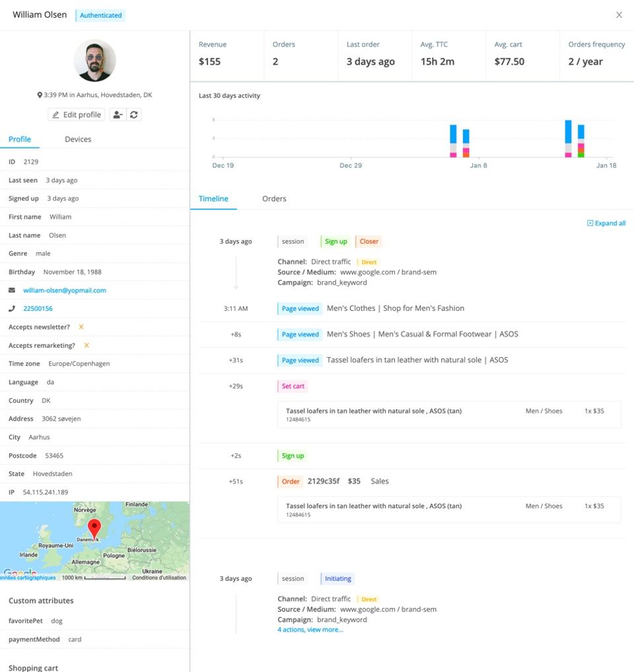Click the session tag of Closer session
This screenshot has height=672, width=634.
pos(293,242)
